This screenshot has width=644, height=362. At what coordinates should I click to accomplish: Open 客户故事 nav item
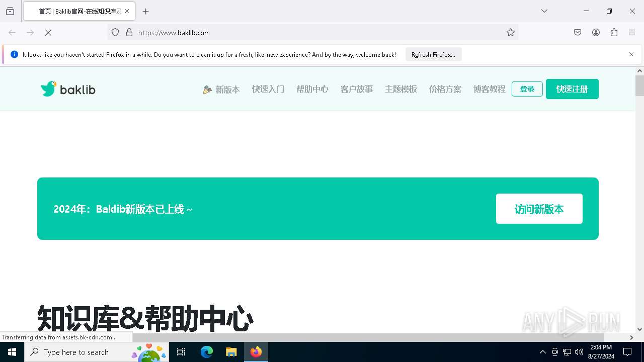pos(357,89)
